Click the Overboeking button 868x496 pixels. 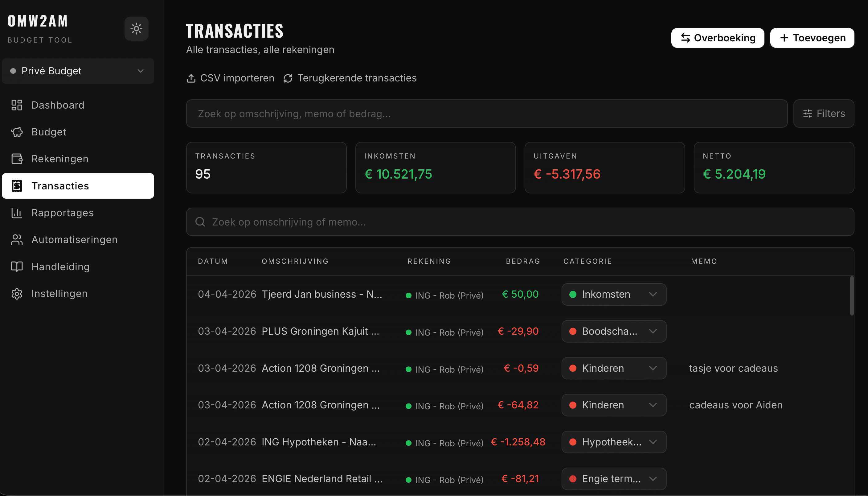tap(717, 38)
